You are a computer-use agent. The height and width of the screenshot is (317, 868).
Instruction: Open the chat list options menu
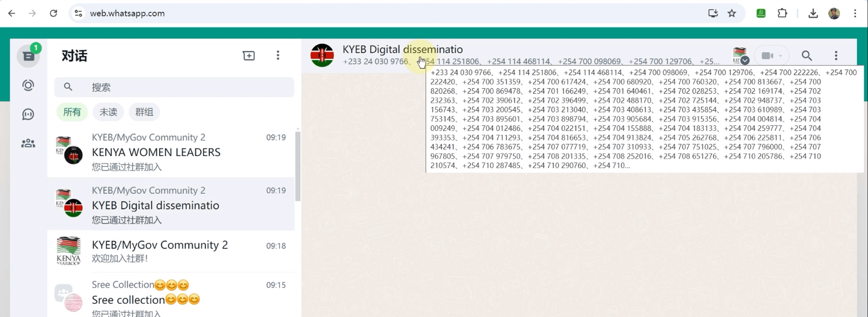278,56
